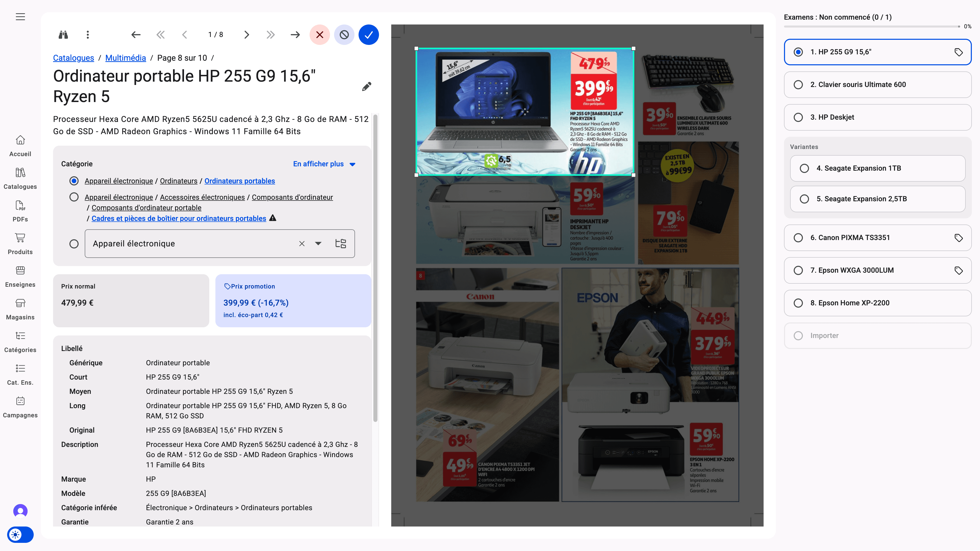Open the Ordinateurs category link
Screen dimensions: 980x551
[178, 181]
